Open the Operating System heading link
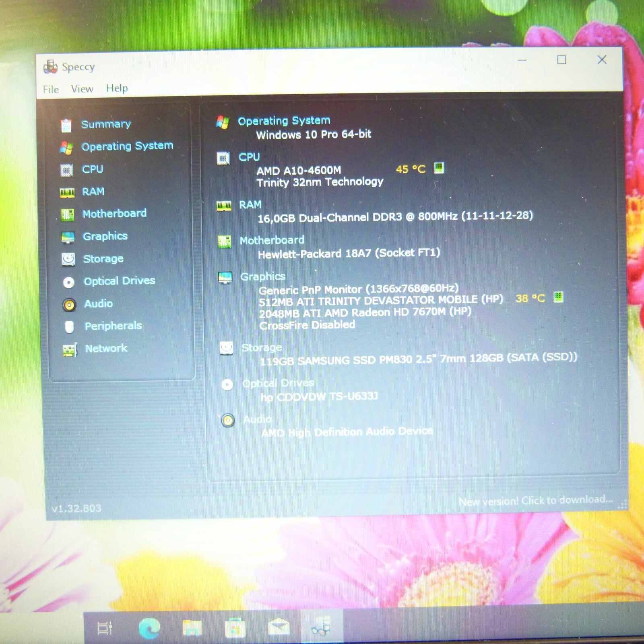The height and width of the screenshot is (644, 644). click(284, 120)
